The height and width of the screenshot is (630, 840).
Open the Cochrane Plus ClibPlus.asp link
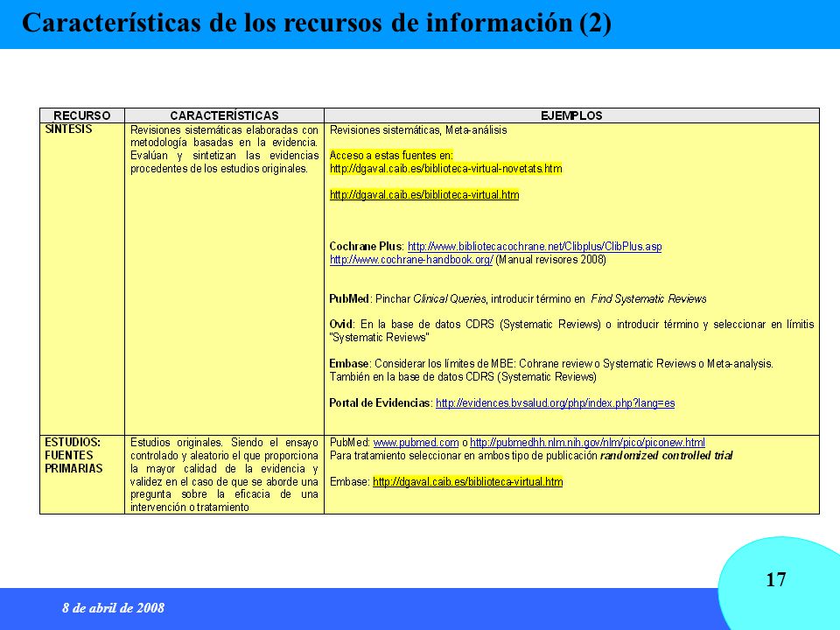535,247
